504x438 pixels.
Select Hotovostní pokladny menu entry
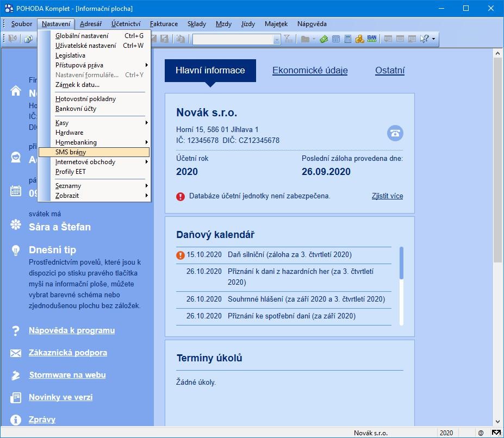[94, 99]
